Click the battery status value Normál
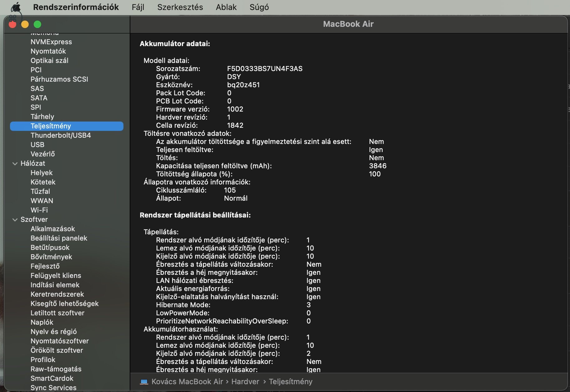 [236, 198]
